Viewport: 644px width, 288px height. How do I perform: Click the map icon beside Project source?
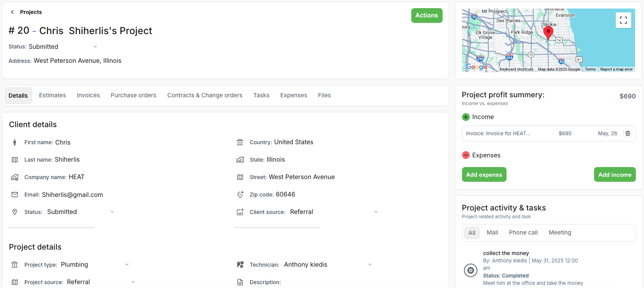[15, 282]
